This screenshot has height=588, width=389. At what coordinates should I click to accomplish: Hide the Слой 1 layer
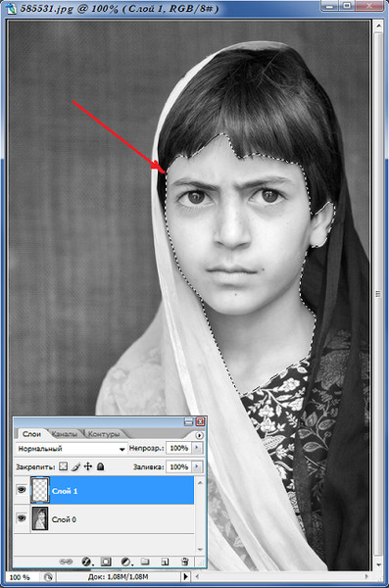click(x=22, y=489)
